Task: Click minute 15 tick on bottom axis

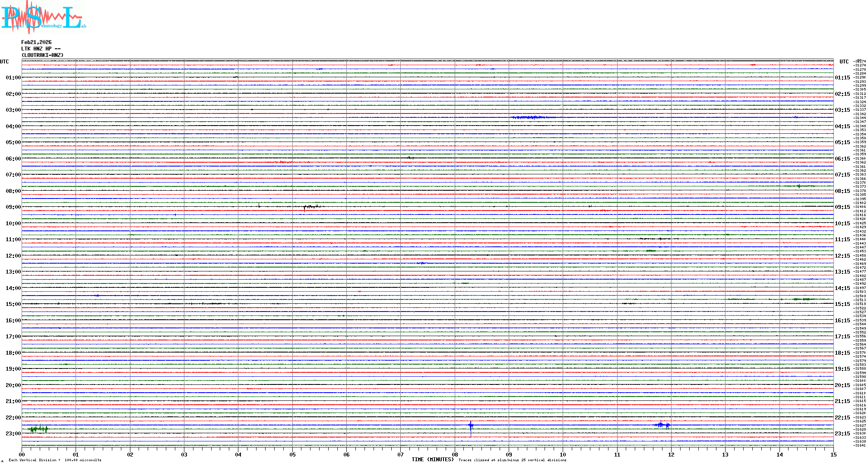Action: 833,454
